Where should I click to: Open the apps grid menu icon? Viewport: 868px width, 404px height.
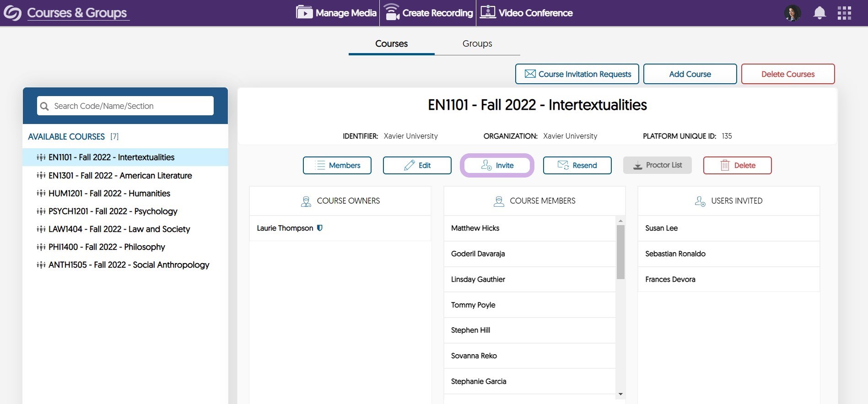click(844, 13)
